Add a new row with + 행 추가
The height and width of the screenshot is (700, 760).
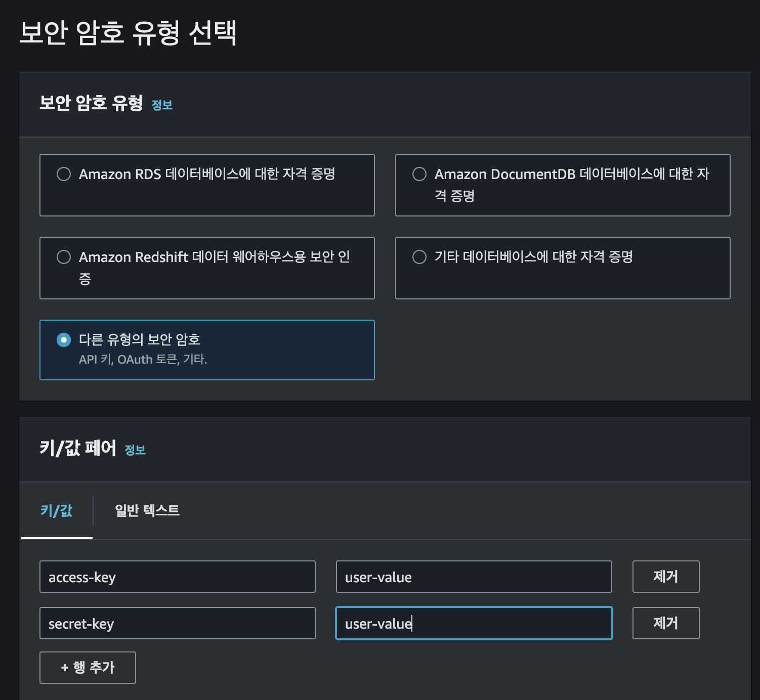point(88,668)
